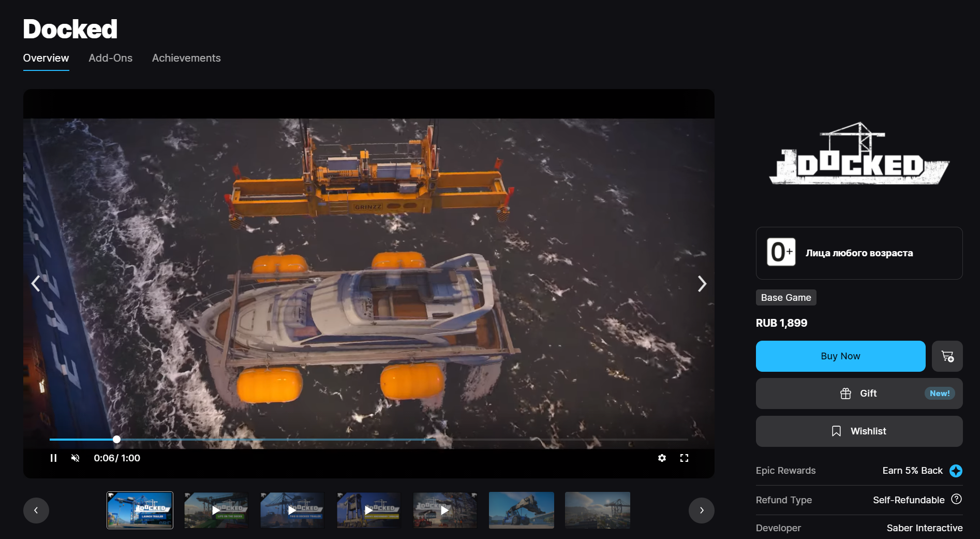Viewport: 980px width, 539px height.
Task: Pause the trailer video
Action: (x=53, y=458)
